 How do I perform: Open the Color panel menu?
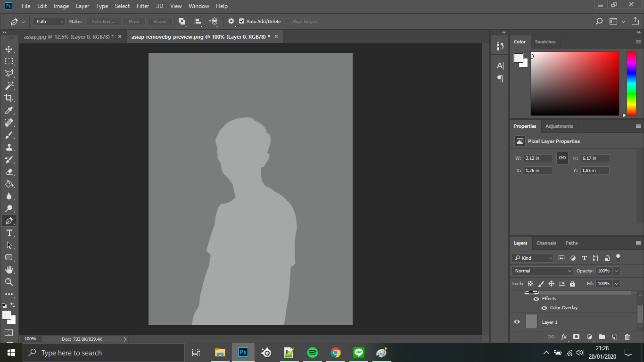click(x=638, y=42)
